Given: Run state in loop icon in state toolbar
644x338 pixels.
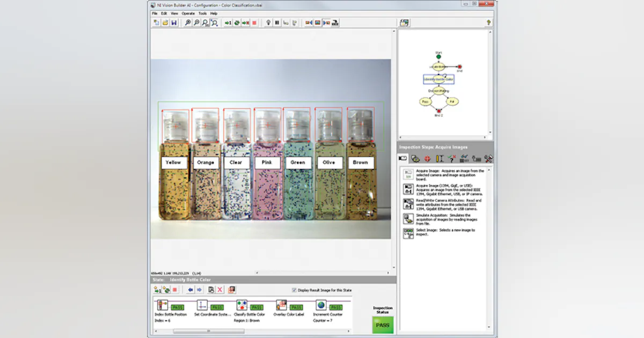Looking at the screenshot, I should click(166, 290).
